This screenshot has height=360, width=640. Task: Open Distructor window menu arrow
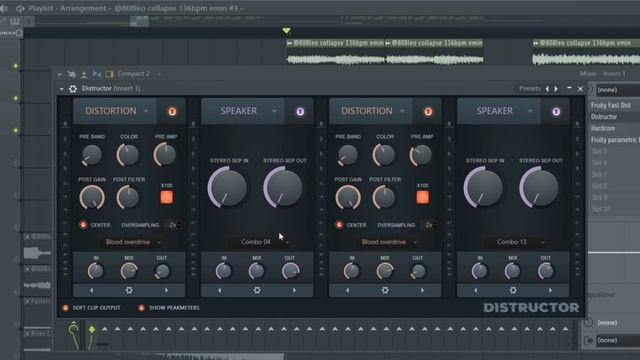61,89
